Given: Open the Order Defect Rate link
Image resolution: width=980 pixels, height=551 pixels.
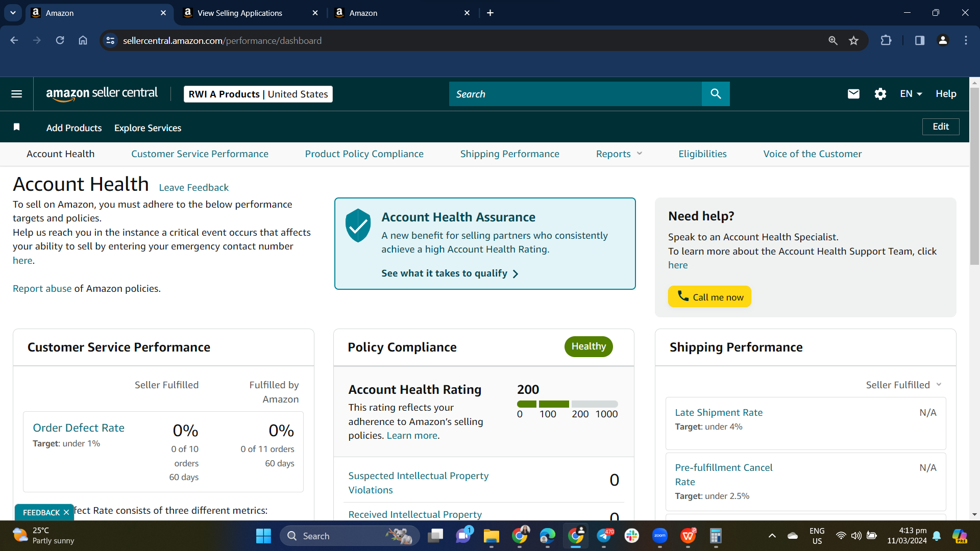Looking at the screenshot, I should (x=79, y=428).
